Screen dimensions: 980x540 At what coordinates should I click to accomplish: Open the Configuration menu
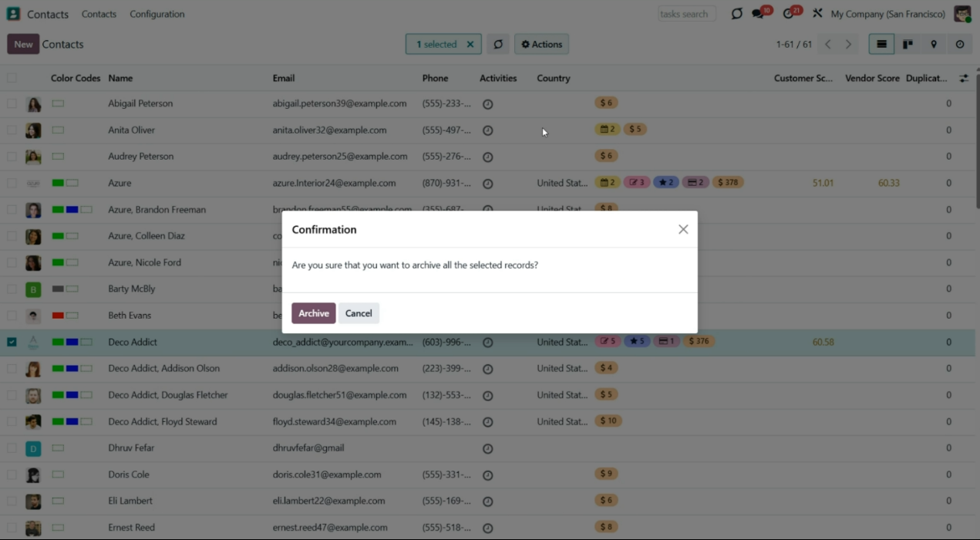(x=157, y=14)
